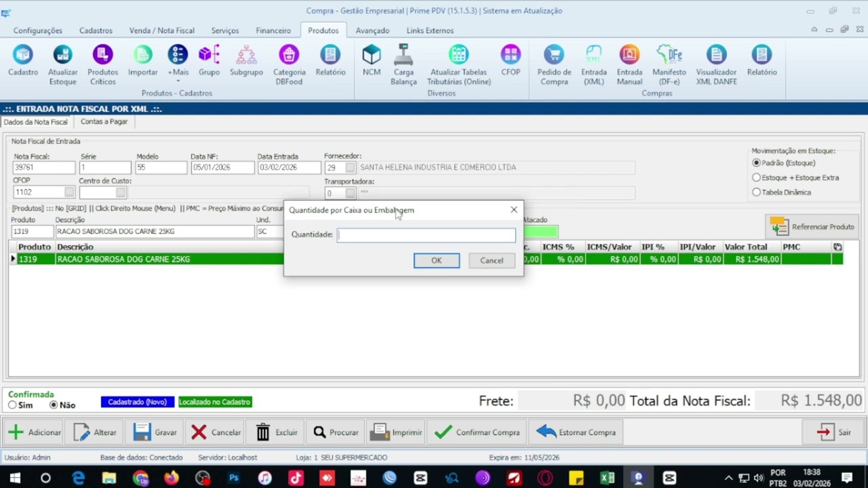Open the Subgrupo icon
This screenshot has width=868, height=488.
click(x=246, y=61)
